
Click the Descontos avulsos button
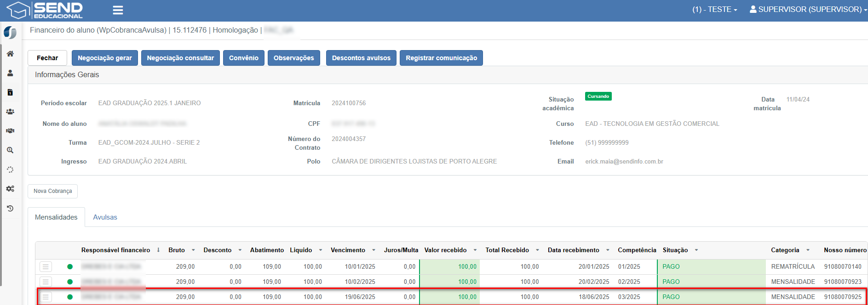point(361,58)
